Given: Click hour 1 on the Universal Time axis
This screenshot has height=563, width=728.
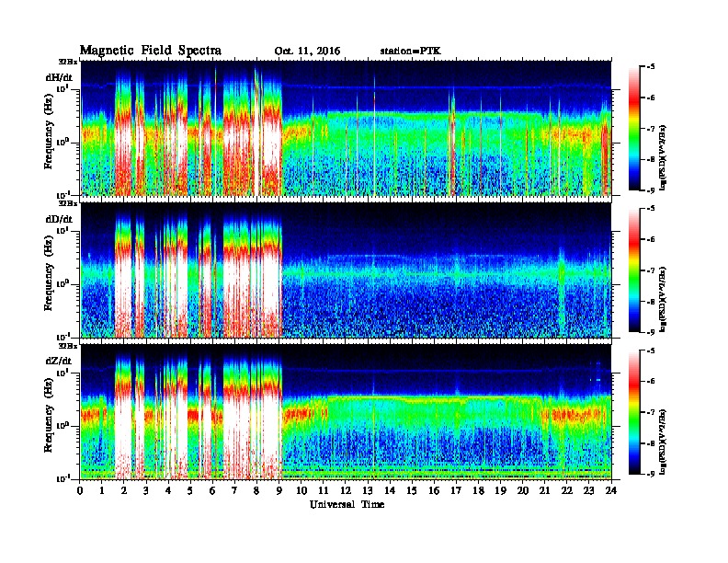Looking at the screenshot, I should [102, 490].
